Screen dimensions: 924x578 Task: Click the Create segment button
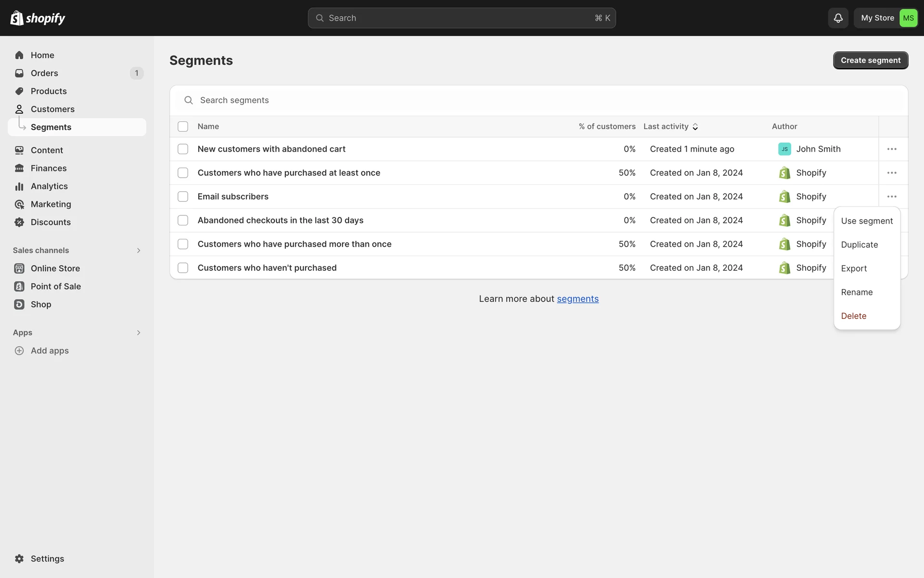point(870,60)
